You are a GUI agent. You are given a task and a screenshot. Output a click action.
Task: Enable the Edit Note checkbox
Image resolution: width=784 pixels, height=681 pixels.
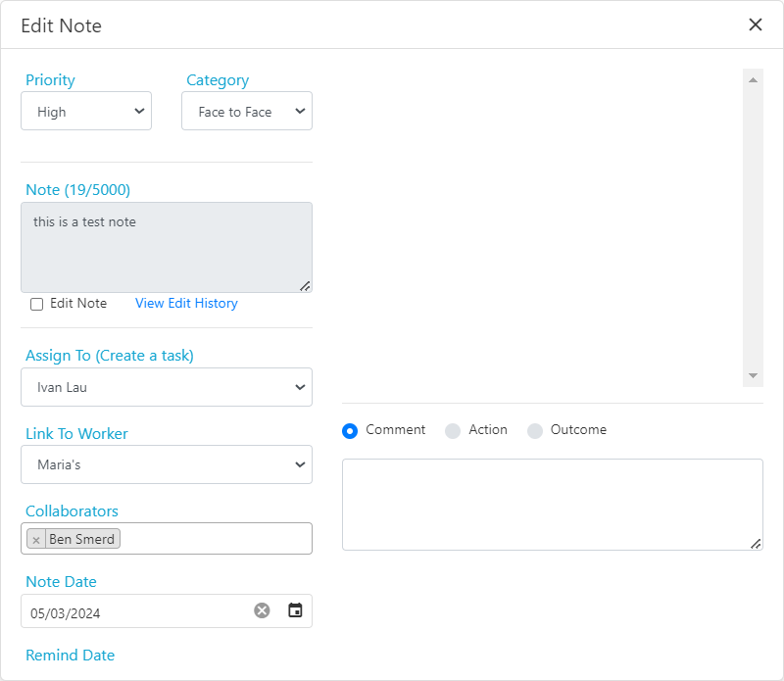click(x=36, y=304)
